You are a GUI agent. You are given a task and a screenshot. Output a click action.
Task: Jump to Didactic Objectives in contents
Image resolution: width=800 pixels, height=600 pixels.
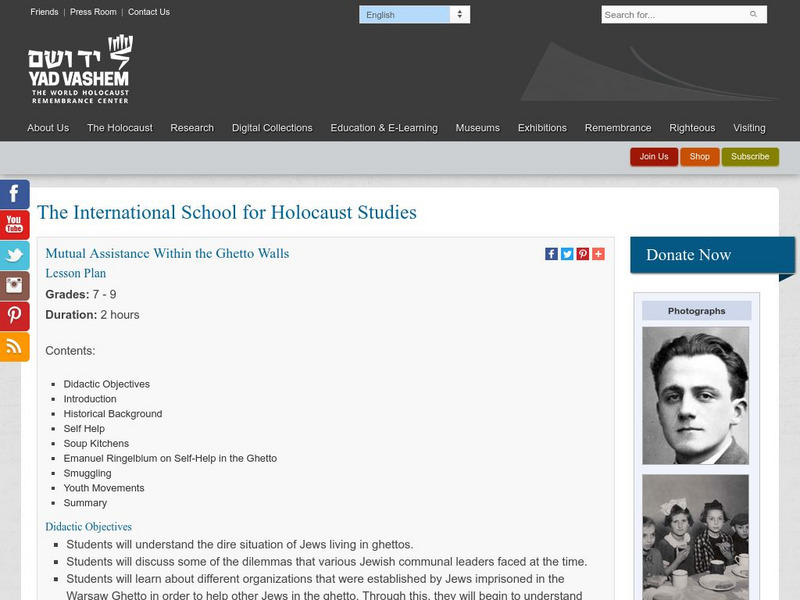coord(107,384)
